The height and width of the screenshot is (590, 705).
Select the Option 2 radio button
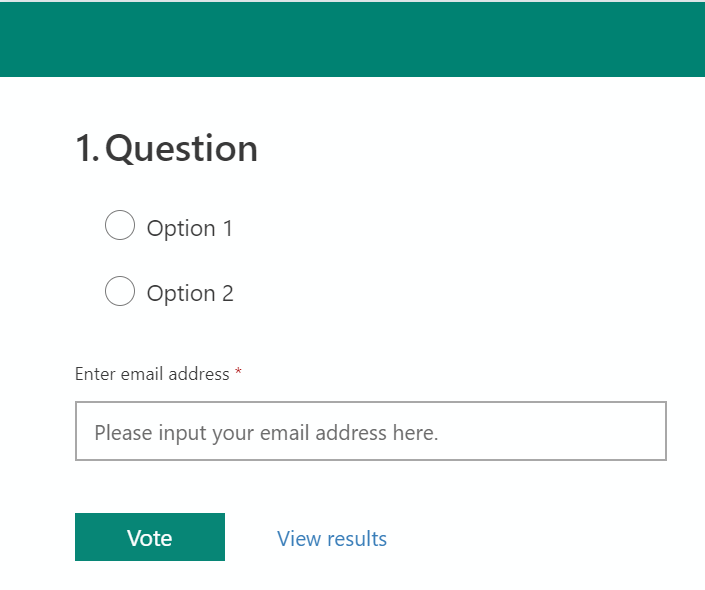120,291
